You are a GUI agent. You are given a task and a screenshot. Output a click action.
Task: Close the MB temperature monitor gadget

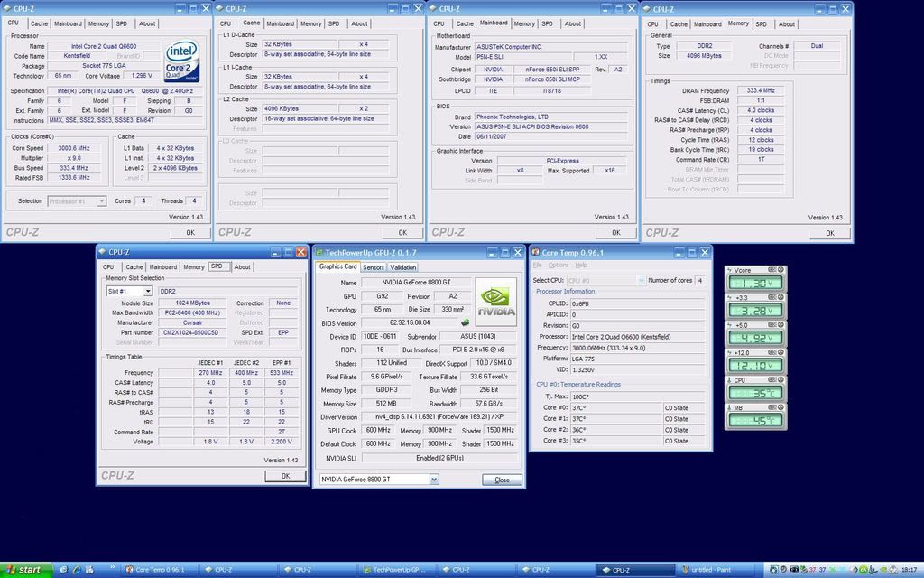[781, 407]
